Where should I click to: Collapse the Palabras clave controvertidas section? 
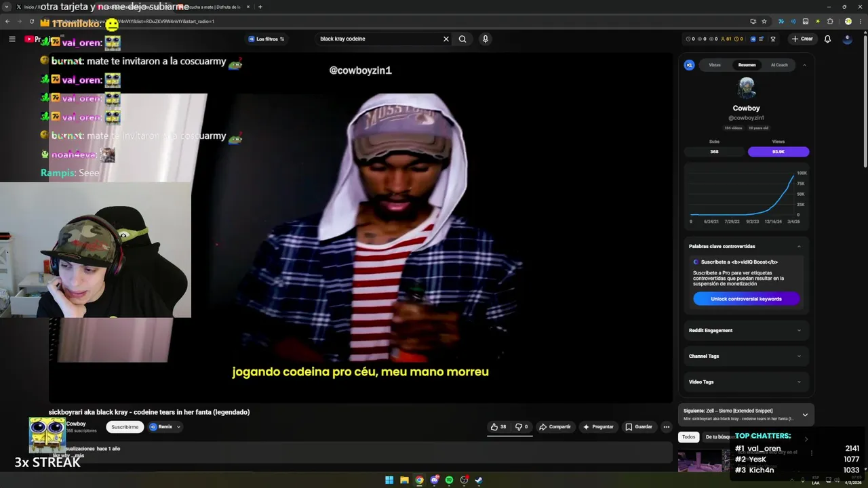(x=799, y=246)
